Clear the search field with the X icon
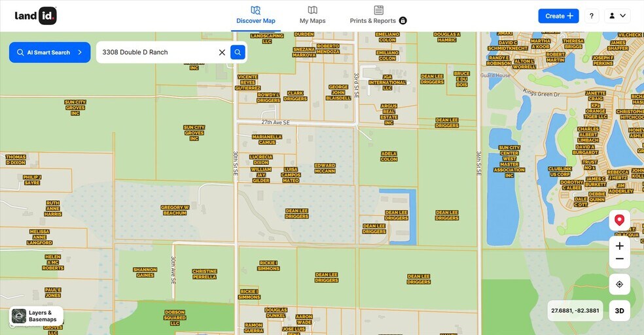 tap(223, 52)
